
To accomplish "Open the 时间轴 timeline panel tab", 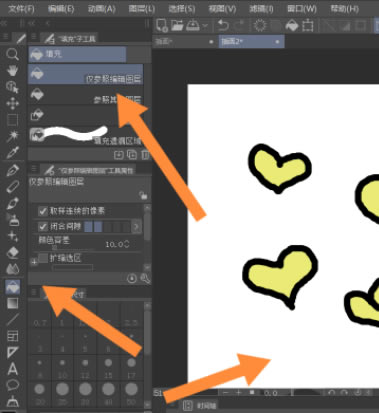I will pyautogui.click(x=200, y=406).
